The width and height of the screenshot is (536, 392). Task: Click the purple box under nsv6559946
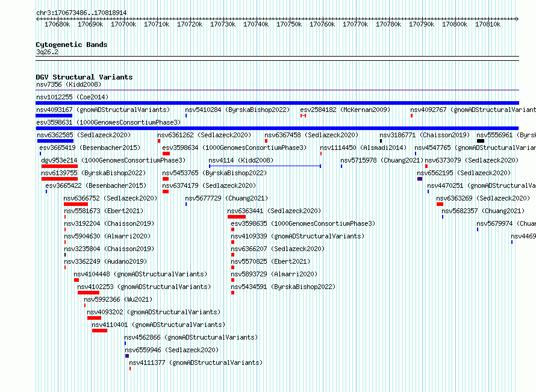click(127, 356)
